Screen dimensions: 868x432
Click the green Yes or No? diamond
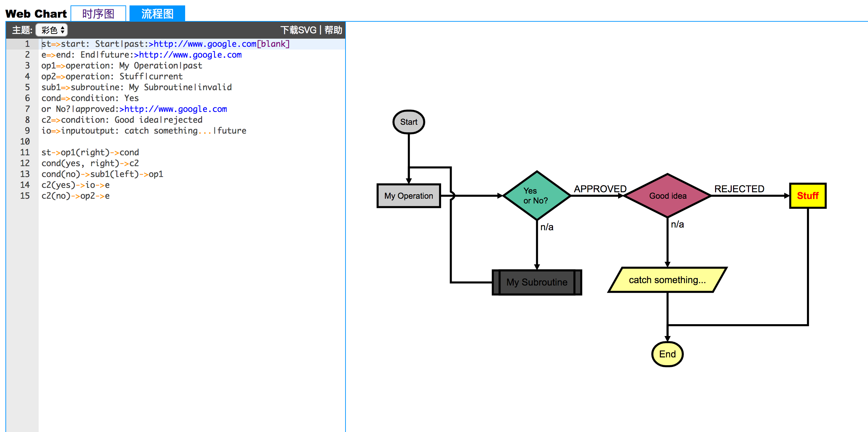pos(536,196)
